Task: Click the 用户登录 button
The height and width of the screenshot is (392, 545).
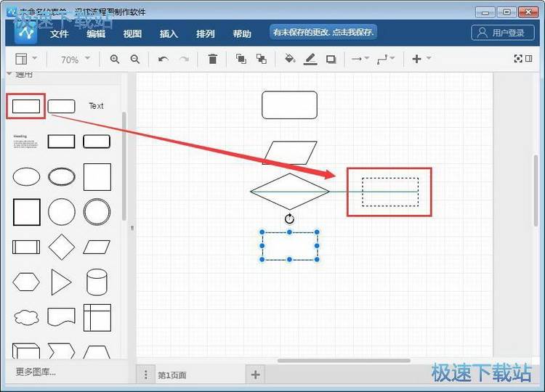Action: click(x=503, y=33)
